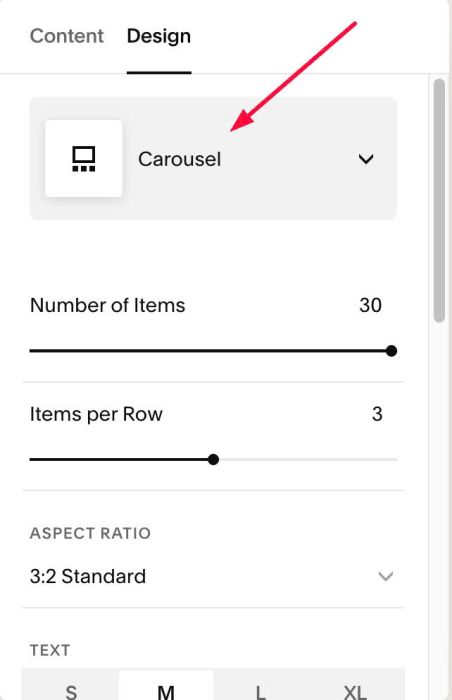This screenshot has width=452, height=700.
Task: Click the vertical scrollbar thumb
Action: tap(439, 200)
